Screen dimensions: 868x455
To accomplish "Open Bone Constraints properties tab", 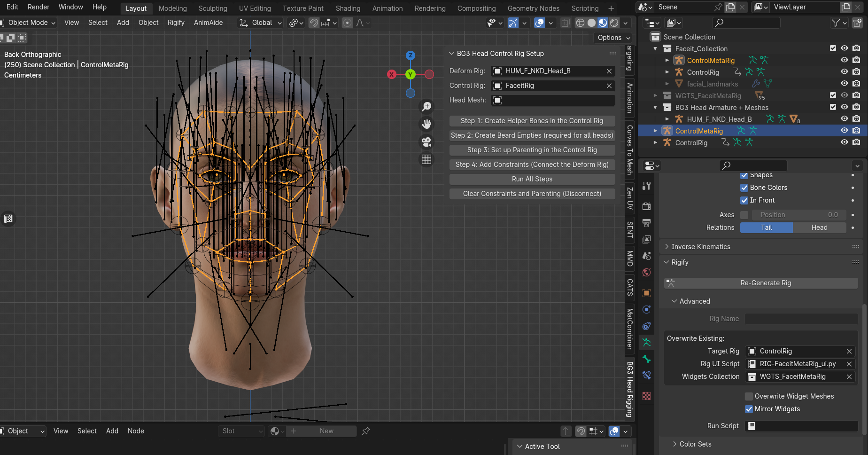I will point(647,376).
